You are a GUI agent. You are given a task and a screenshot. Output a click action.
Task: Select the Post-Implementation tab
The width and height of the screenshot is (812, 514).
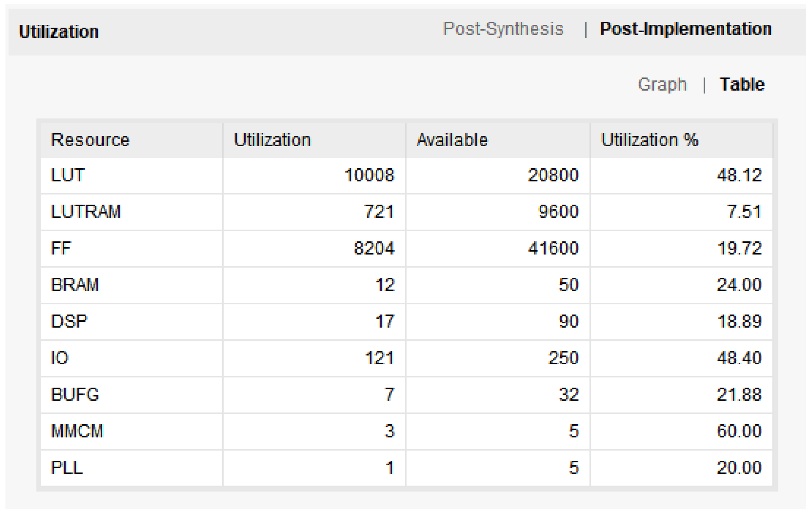pos(685,29)
